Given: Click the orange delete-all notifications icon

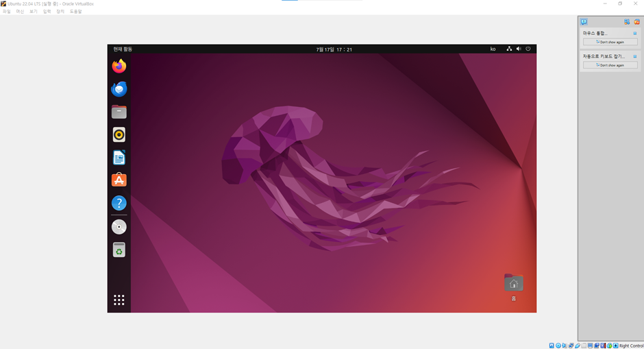Looking at the screenshot, I should pyautogui.click(x=636, y=22).
